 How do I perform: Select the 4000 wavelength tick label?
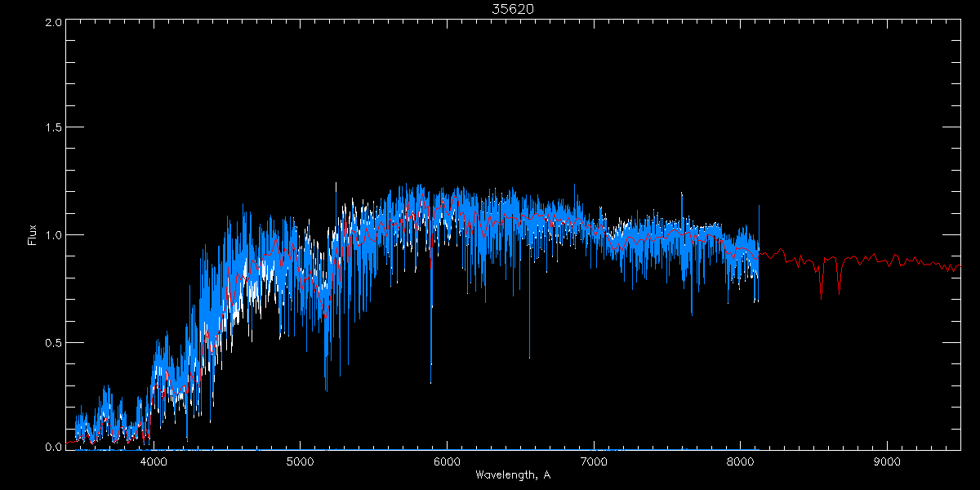[154, 460]
